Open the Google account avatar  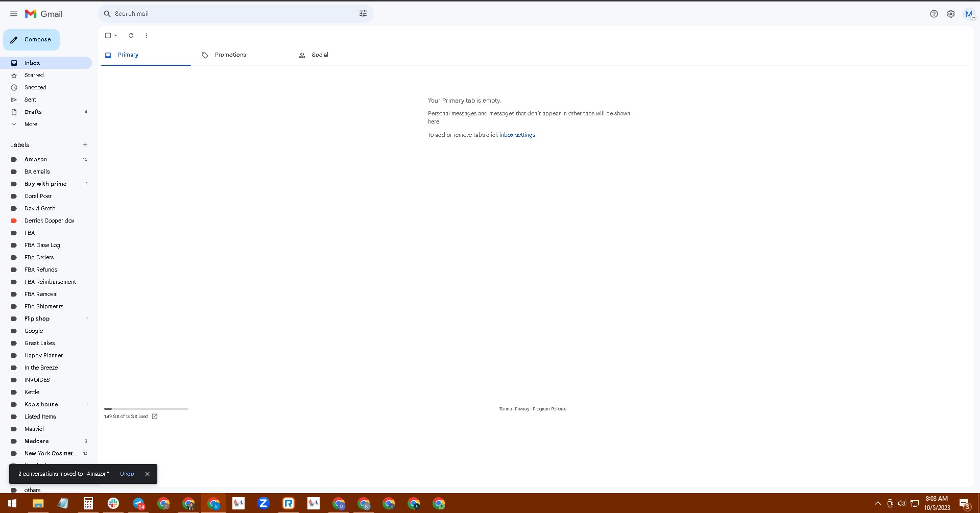pos(969,14)
